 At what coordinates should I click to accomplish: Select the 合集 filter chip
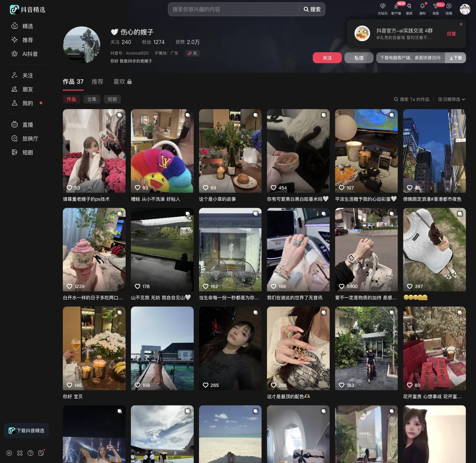[92, 99]
